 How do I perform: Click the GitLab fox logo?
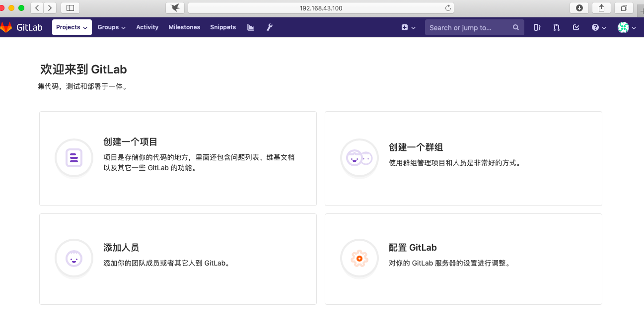point(6,27)
